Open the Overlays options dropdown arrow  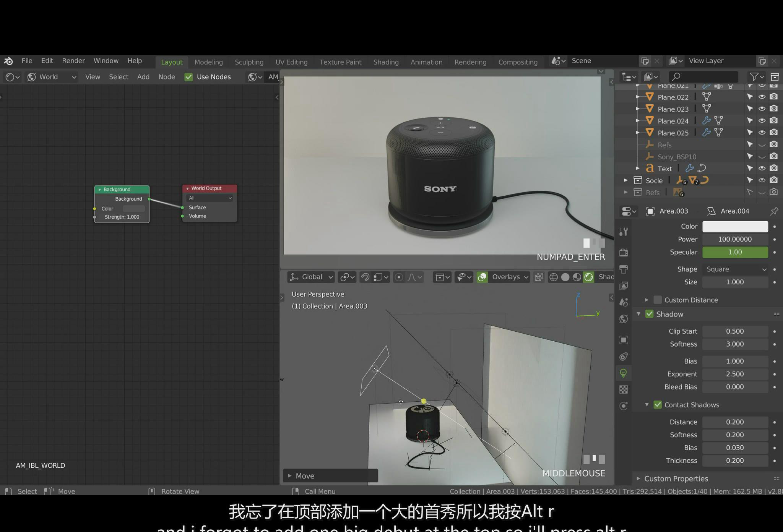coord(526,277)
